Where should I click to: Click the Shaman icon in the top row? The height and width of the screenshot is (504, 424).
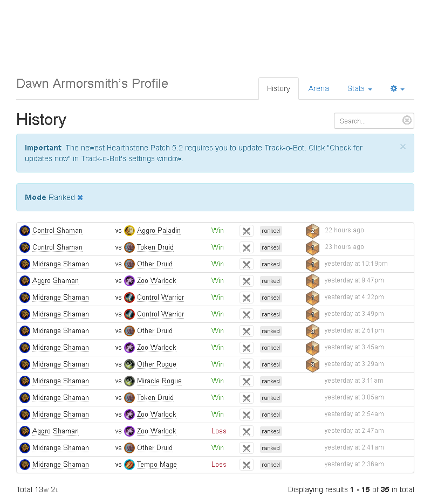pyautogui.click(x=25, y=231)
